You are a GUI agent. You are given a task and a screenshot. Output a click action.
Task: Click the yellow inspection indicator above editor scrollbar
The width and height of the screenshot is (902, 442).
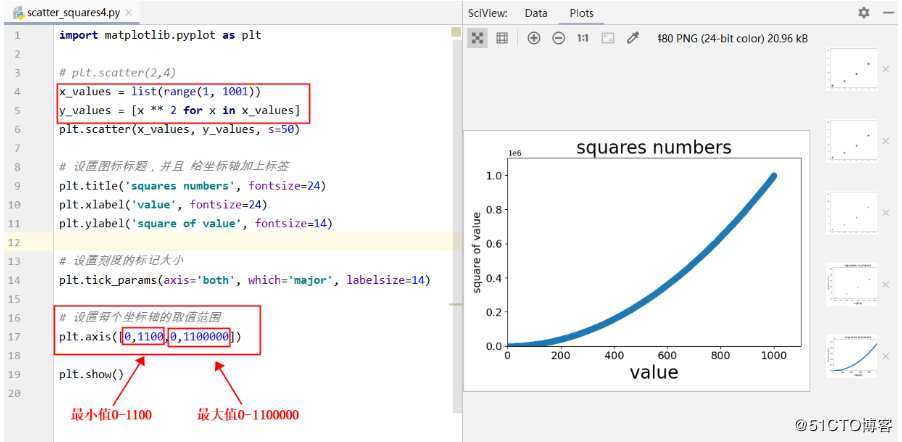(x=457, y=34)
